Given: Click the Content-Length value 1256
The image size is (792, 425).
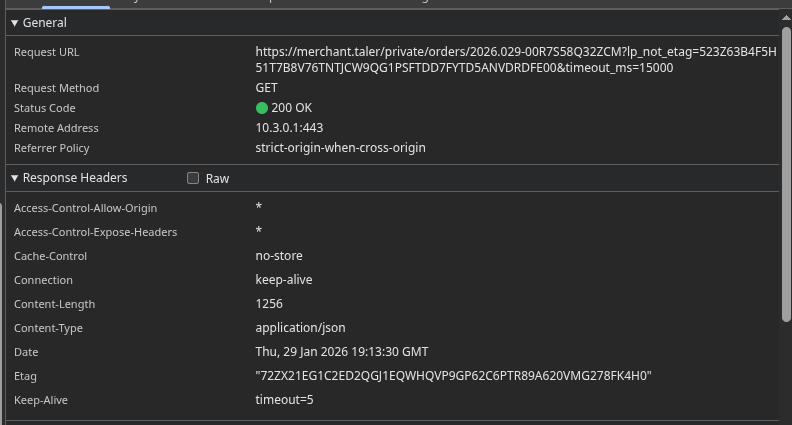Looking at the screenshot, I should pos(269,304).
